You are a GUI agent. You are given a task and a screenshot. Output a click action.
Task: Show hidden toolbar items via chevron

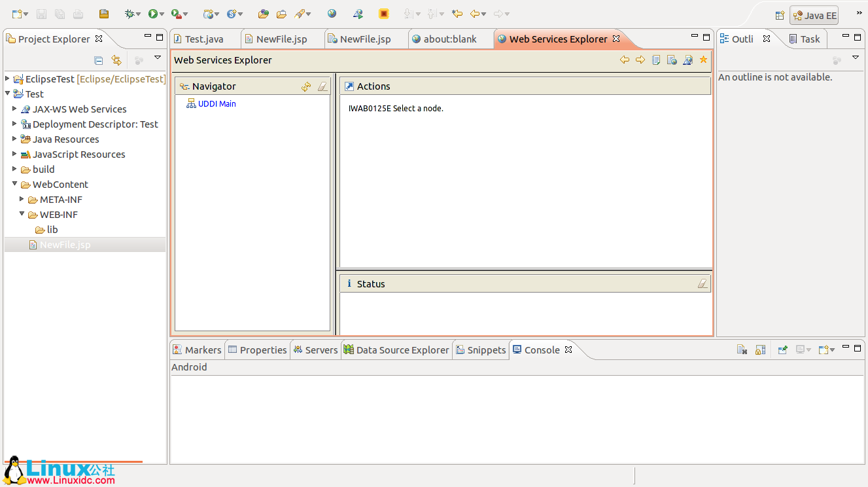(859, 13)
